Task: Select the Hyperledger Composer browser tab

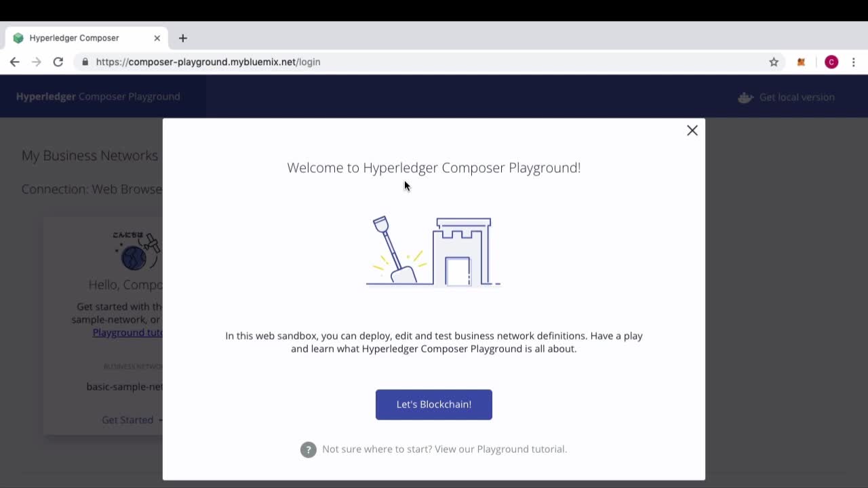Action: coord(87,38)
